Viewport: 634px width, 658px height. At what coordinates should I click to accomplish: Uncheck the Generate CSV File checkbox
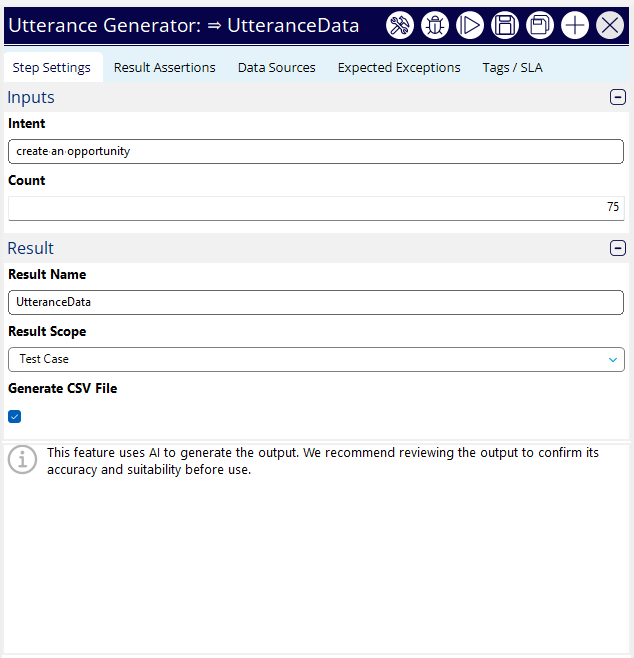pyautogui.click(x=15, y=417)
